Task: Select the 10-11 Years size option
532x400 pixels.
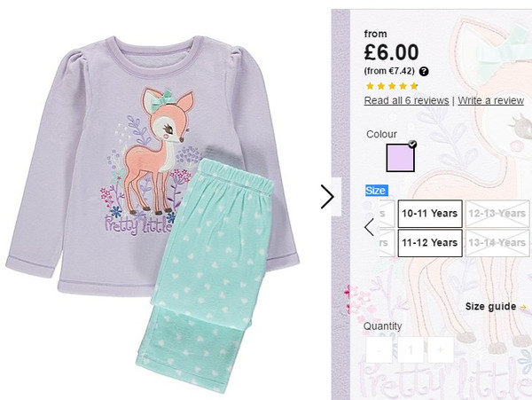Action: point(430,214)
